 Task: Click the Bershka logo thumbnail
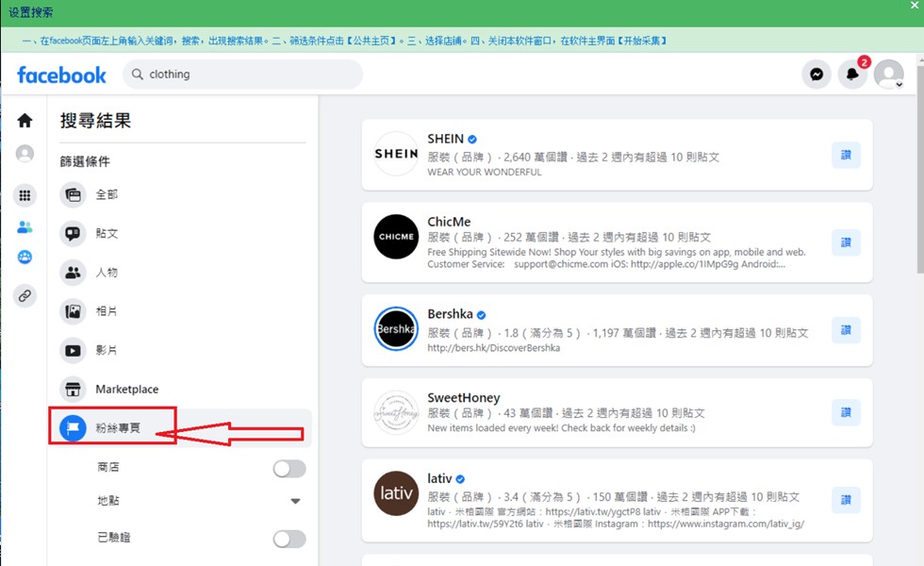(x=396, y=328)
